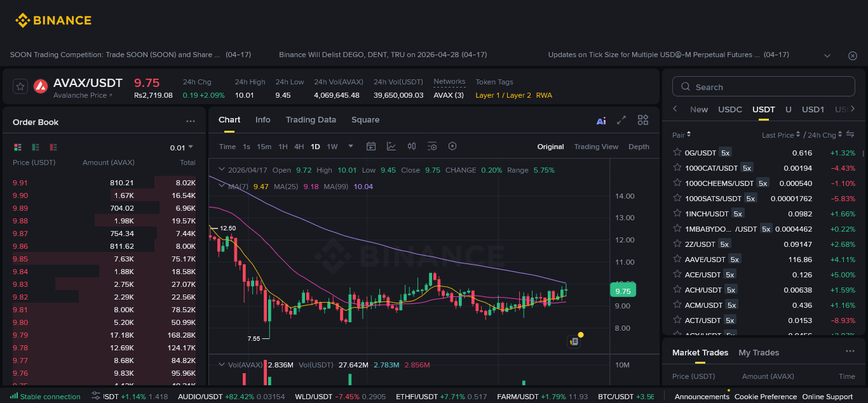Sort market list by Last Price
The width and height of the screenshot is (868, 403).
[781, 135]
